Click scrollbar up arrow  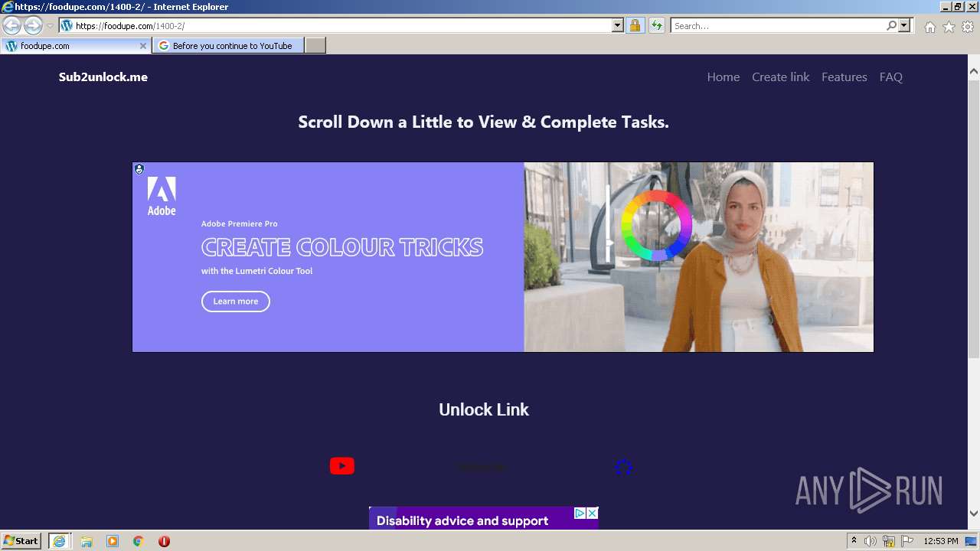pos(974,72)
